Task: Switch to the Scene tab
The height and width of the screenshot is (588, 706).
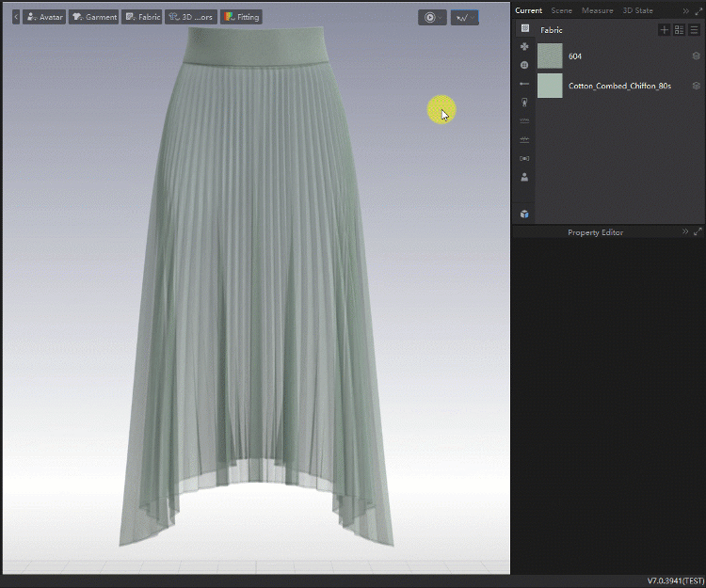Action: click(561, 10)
